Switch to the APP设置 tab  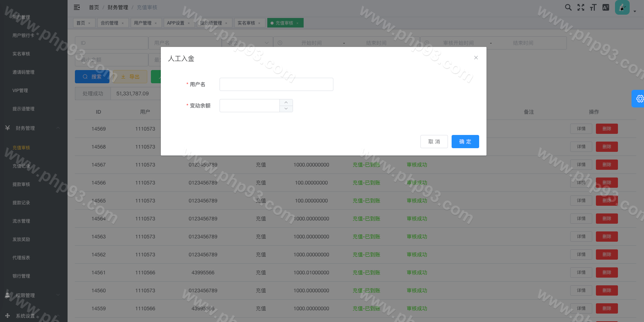pos(176,23)
